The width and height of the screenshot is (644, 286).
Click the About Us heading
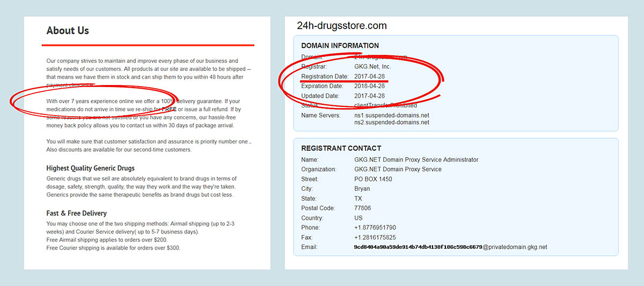click(x=68, y=31)
